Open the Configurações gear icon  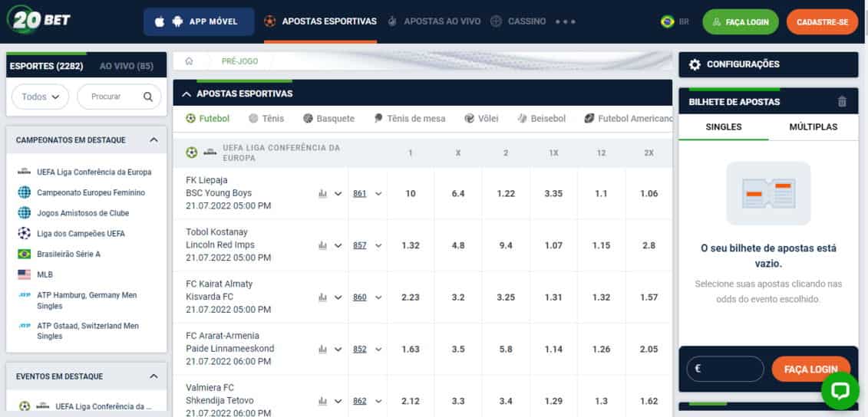click(x=695, y=65)
